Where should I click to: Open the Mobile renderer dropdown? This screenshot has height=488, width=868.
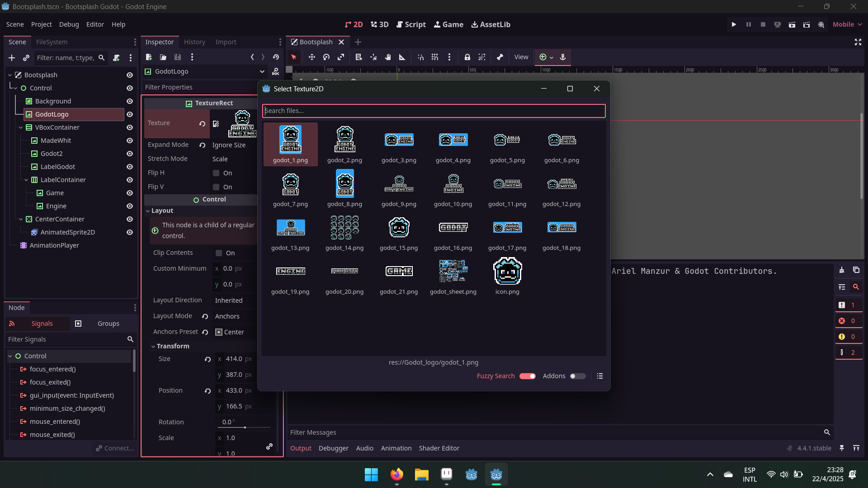(x=847, y=24)
